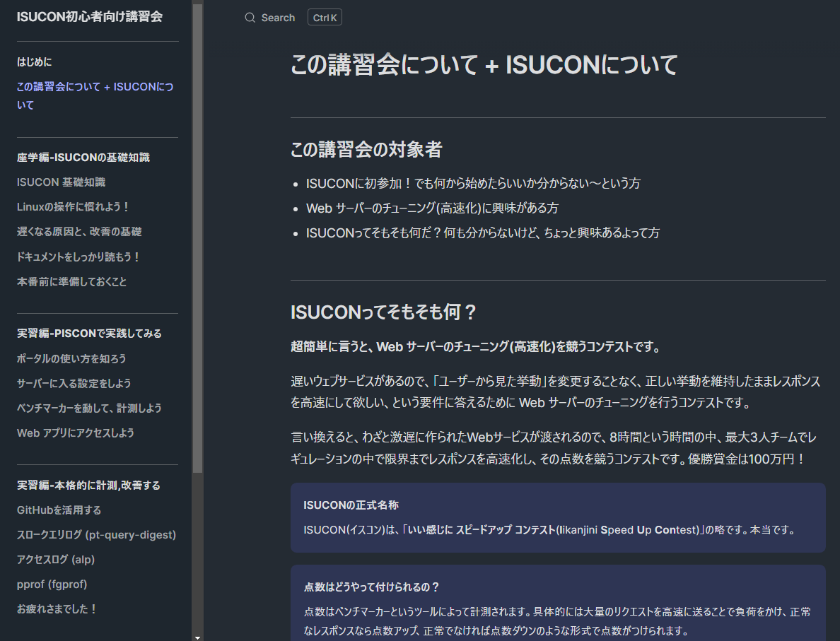Viewport: 840px width, 641px height.
Task: Open 本番前に準備しておくこと page
Action: tap(72, 281)
